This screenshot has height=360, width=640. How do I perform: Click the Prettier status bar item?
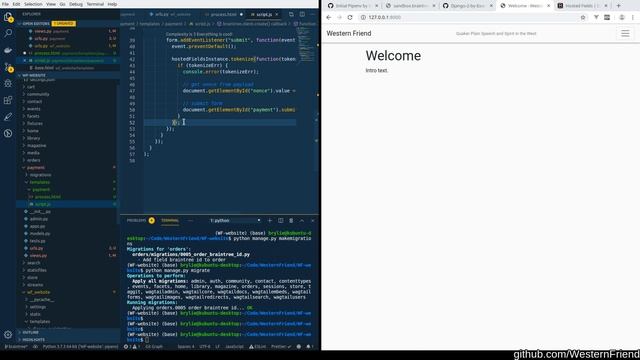[x=281, y=347]
